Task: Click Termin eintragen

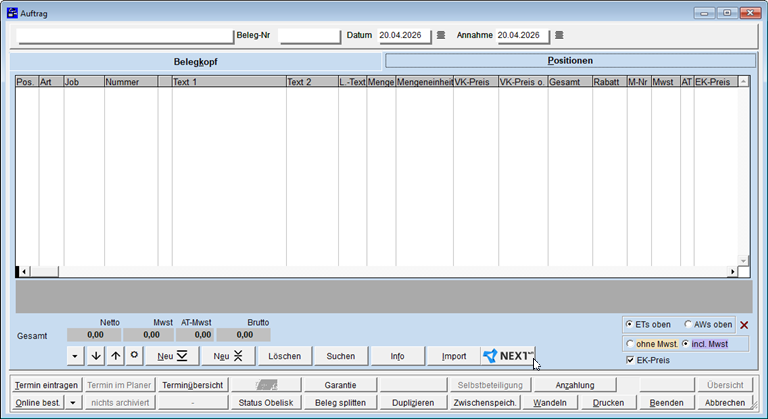Action: click(46, 385)
